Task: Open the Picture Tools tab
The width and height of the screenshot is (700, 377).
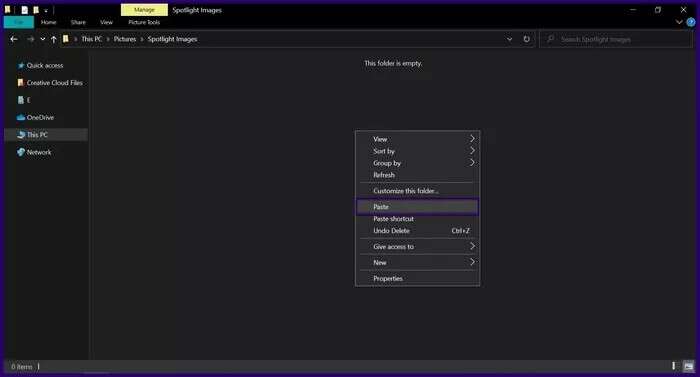Action: tap(144, 22)
